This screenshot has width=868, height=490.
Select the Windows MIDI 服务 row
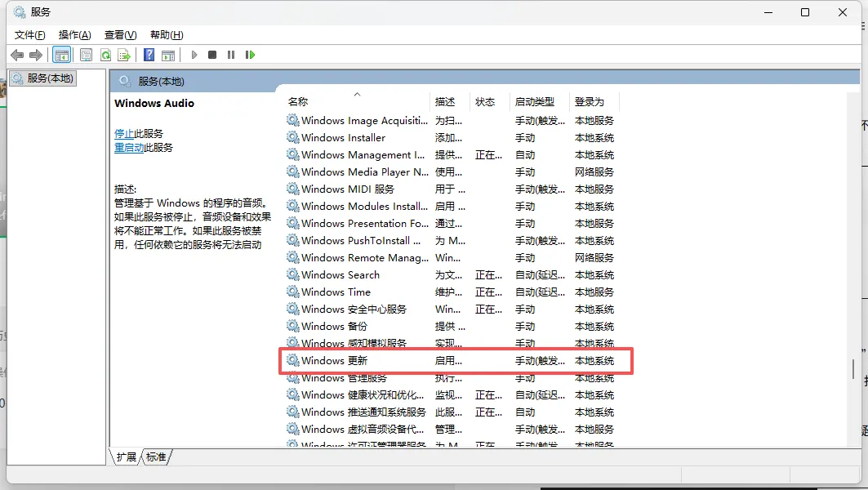tap(451, 189)
